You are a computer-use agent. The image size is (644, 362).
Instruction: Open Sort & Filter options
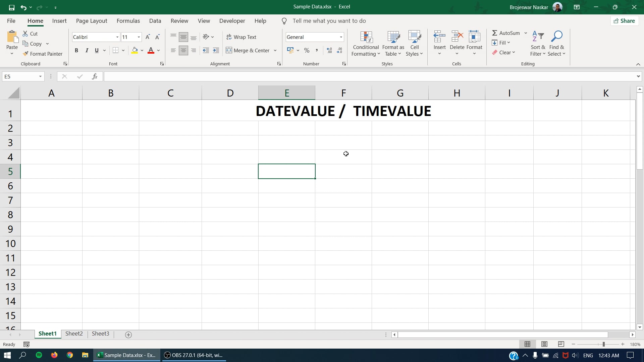pyautogui.click(x=538, y=44)
